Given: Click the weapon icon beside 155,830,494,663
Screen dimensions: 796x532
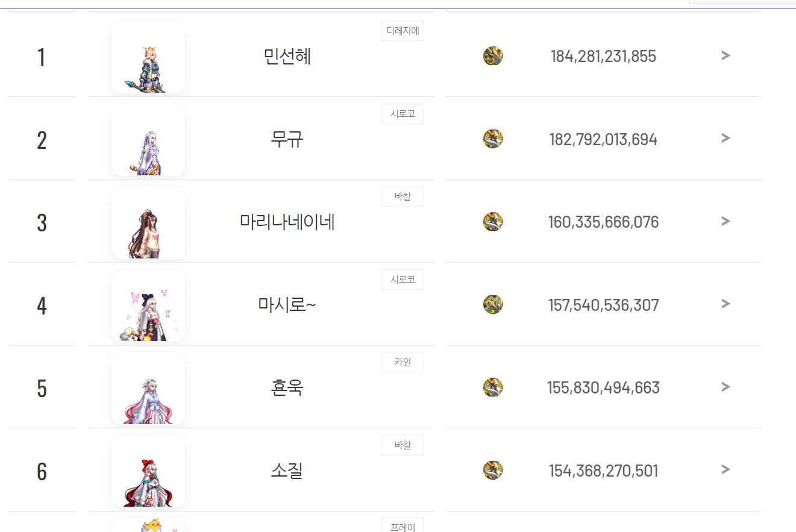Looking at the screenshot, I should point(493,387).
